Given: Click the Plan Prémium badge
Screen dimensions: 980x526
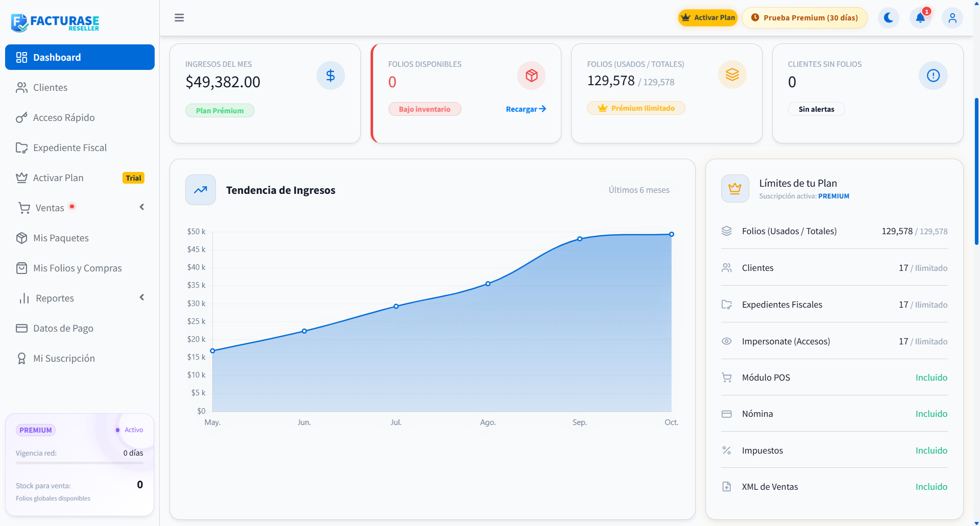Looking at the screenshot, I should pos(220,111).
